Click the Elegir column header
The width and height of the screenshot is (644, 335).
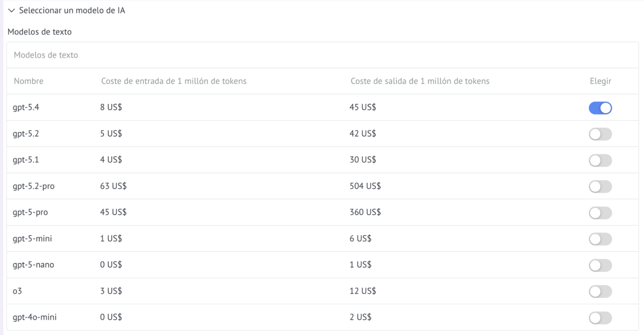coord(601,81)
